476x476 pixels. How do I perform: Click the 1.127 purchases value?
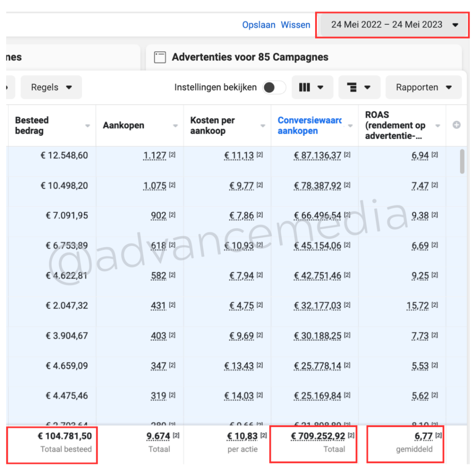click(x=155, y=156)
